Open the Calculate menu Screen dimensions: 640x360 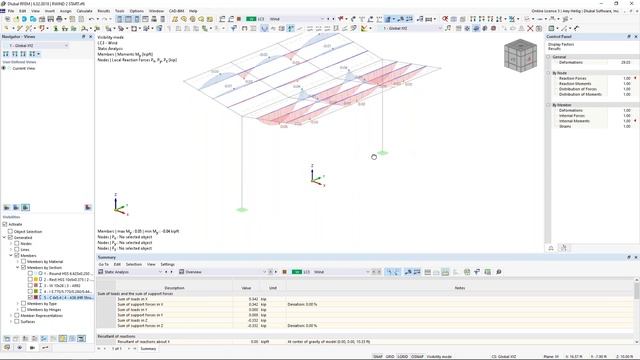click(84, 11)
